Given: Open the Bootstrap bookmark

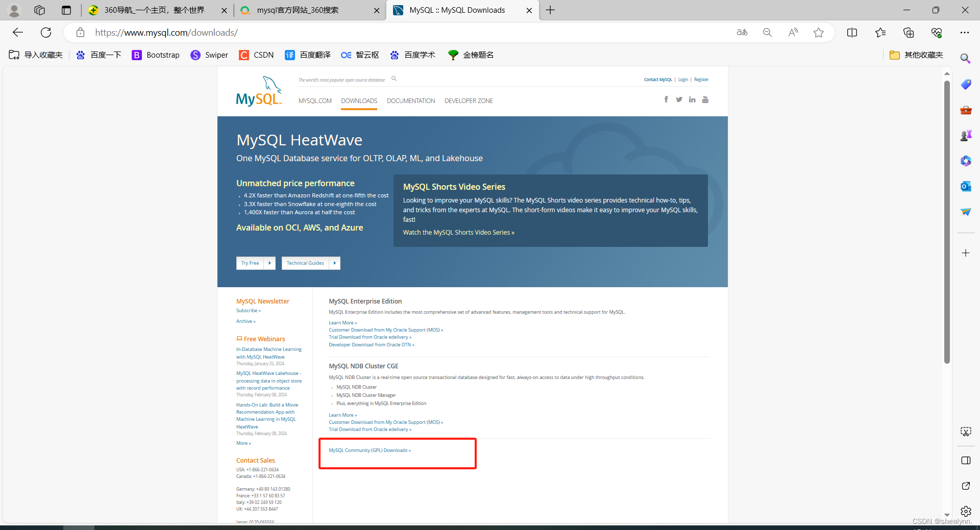Looking at the screenshot, I should point(156,55).
